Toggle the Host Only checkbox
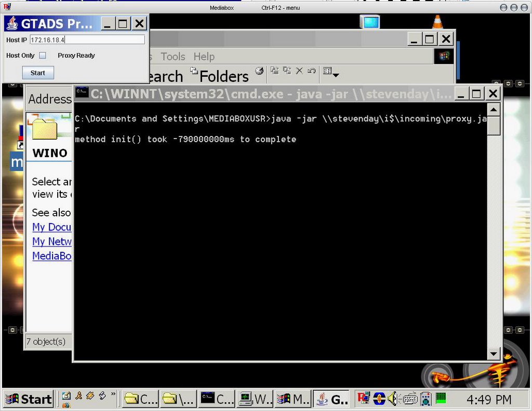The width and height of the screenshot is (532, 411). point(43,56)
